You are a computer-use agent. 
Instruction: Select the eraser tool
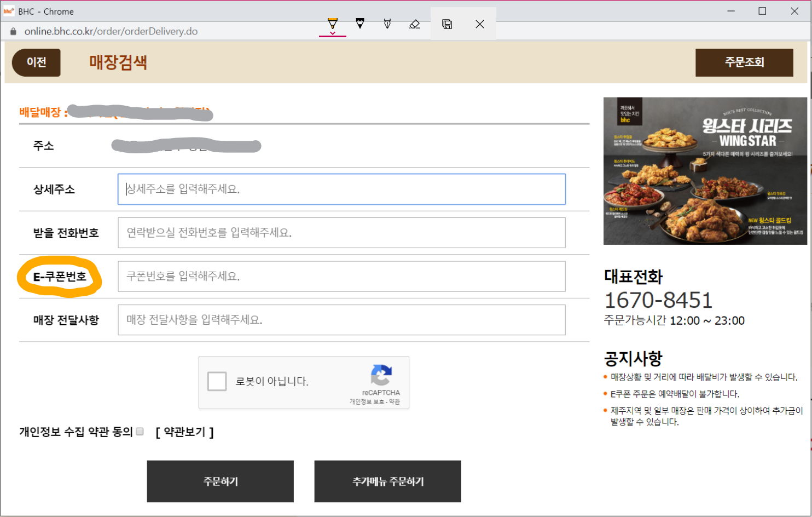415,24
